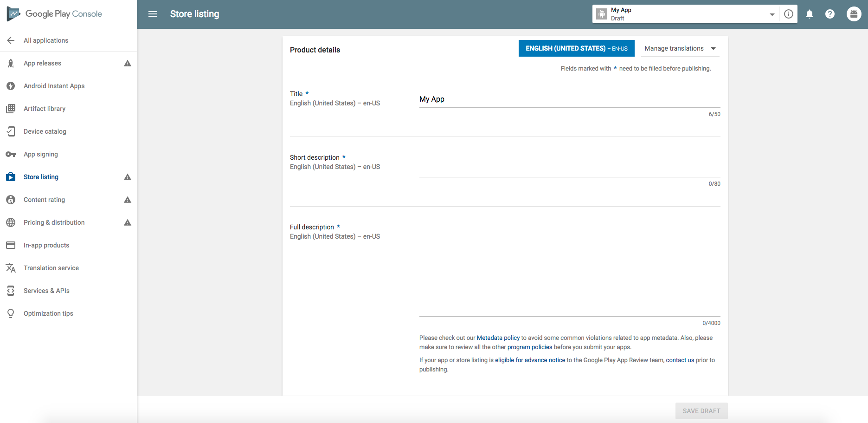Click the app info icon
Viewport: 868px width, 423px height.
[x=789, y=14]
